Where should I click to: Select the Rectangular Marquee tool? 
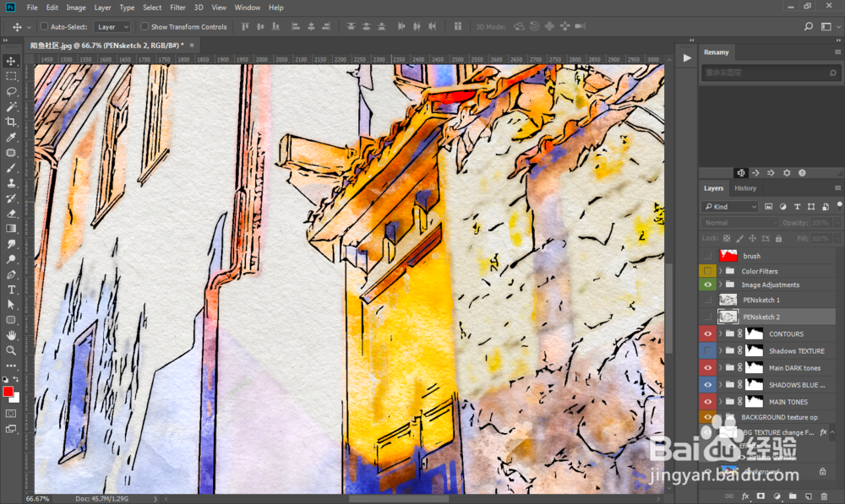[x=11, y=76]
